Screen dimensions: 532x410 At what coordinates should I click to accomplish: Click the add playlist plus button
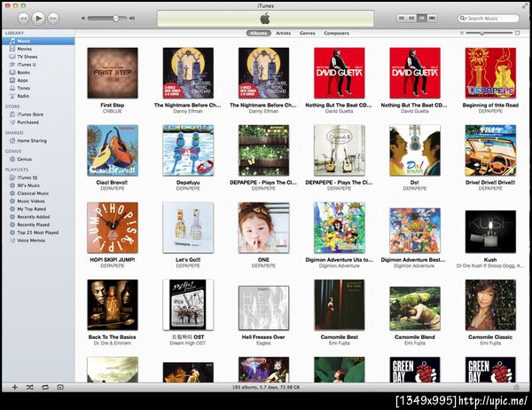pyautogui.click(x=14, y=387)
